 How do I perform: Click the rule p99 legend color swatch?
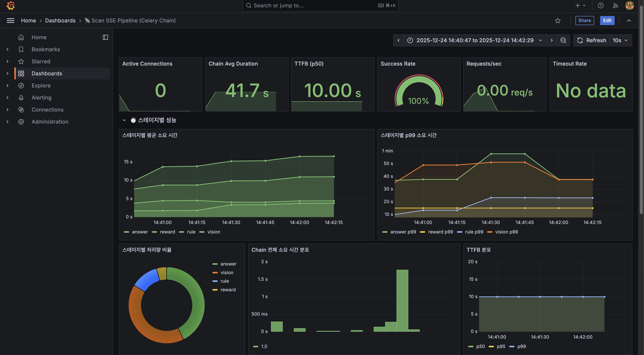click(459, 232)
